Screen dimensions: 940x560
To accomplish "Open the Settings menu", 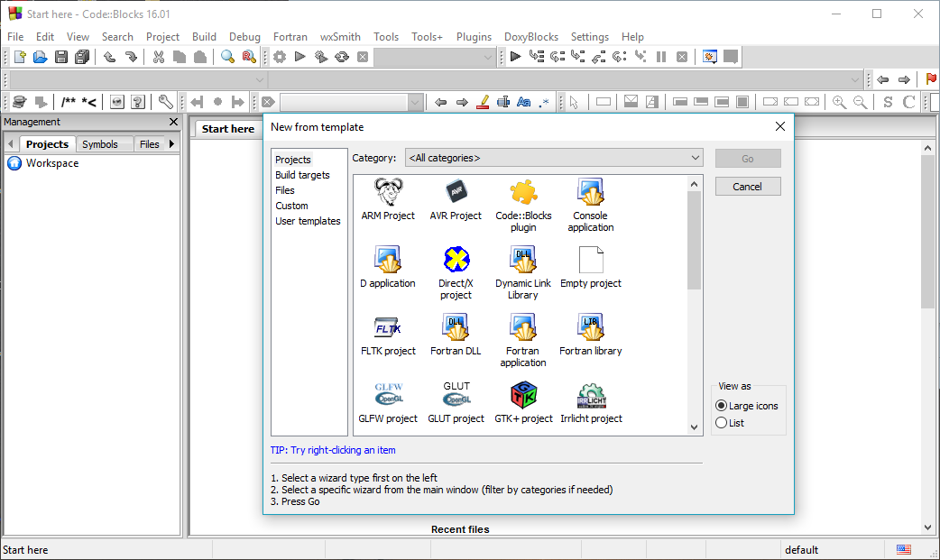I will (589, 37).
